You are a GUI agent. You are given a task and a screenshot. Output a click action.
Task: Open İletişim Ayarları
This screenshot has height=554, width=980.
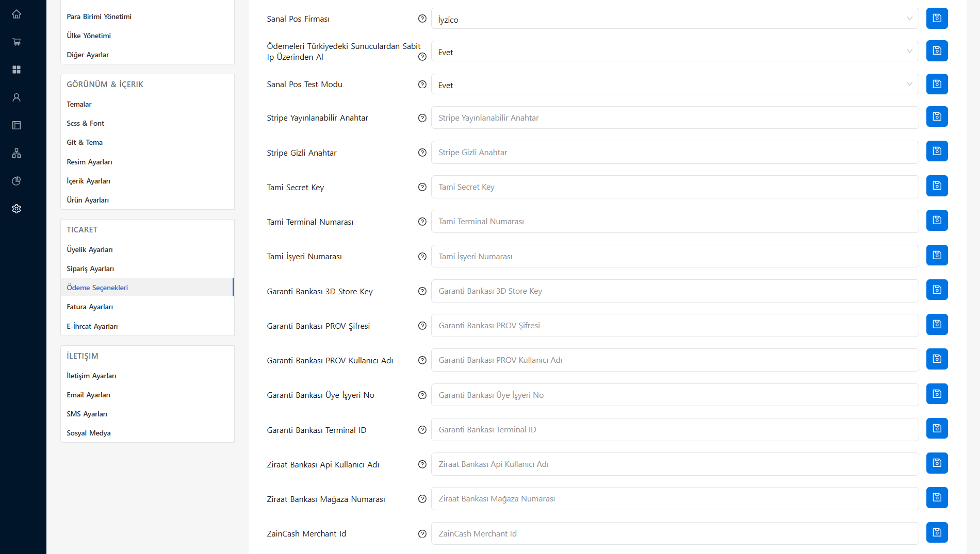coord(91,376)
